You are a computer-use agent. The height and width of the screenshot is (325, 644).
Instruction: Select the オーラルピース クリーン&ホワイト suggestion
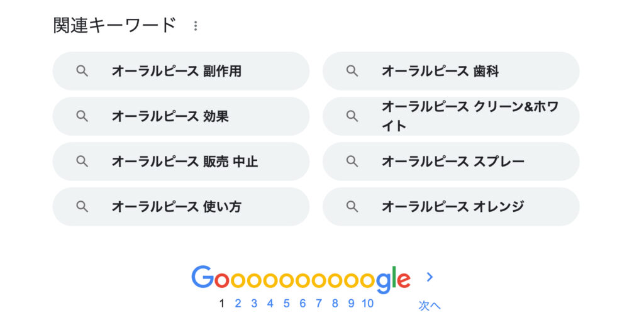point(451,116)
